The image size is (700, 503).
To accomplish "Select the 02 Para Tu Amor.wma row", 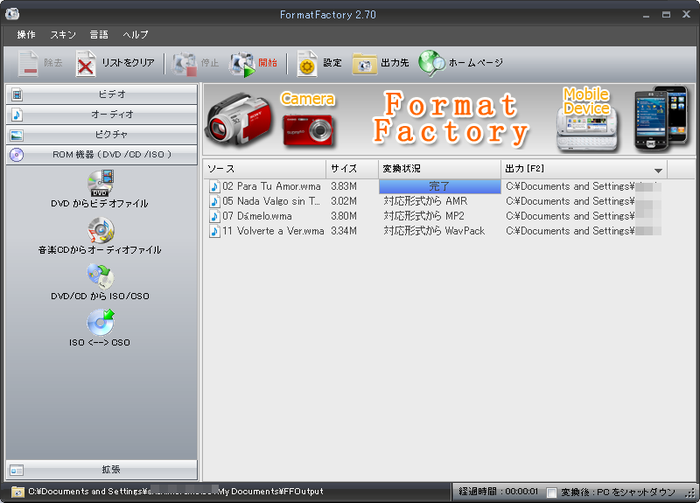I will pyautogui.click(x=436, y=187).
